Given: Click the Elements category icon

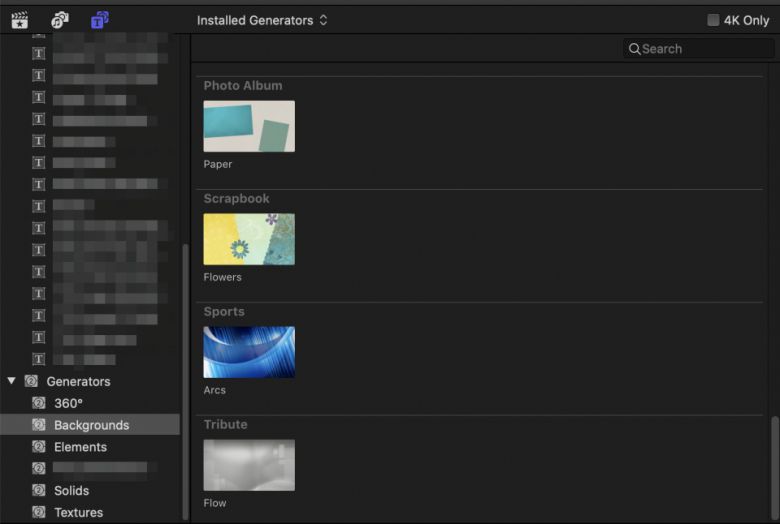Looking at the screenshot, I should (x=39, y=447).
